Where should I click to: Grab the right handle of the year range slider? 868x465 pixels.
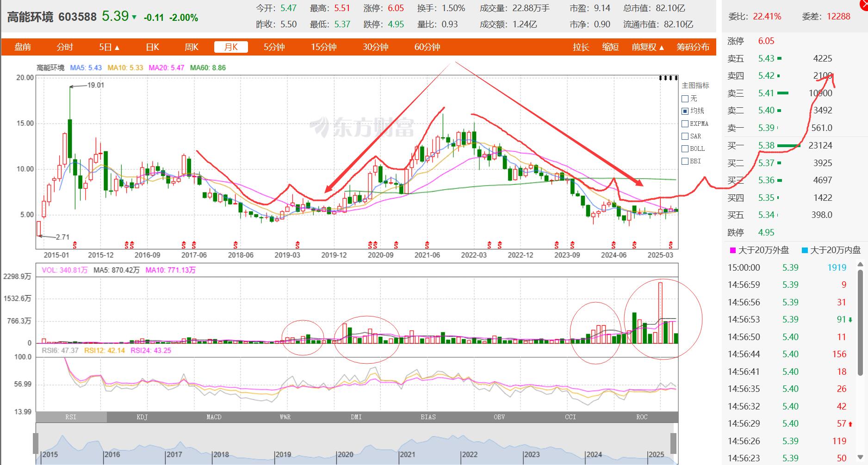[x=673, y=443]
